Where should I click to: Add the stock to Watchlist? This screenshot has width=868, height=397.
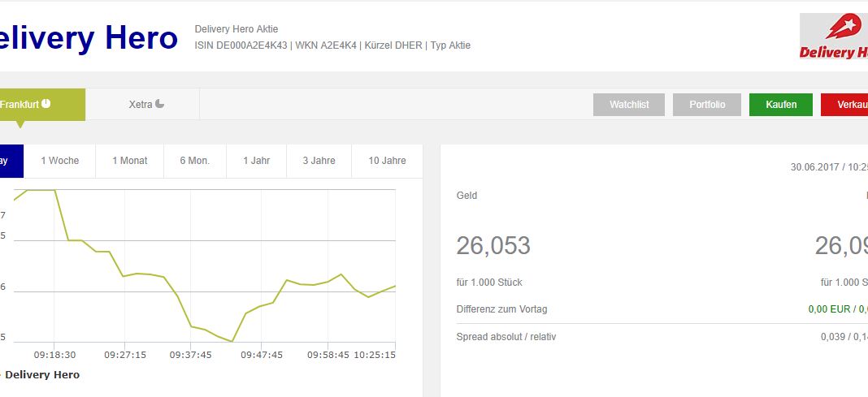[629, 105]
